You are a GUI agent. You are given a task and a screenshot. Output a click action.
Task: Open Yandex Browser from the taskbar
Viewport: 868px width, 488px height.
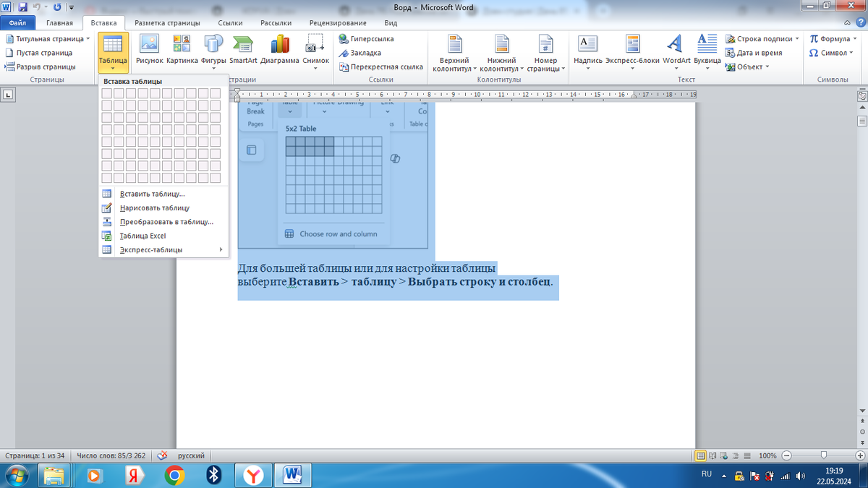coord(252,475)
